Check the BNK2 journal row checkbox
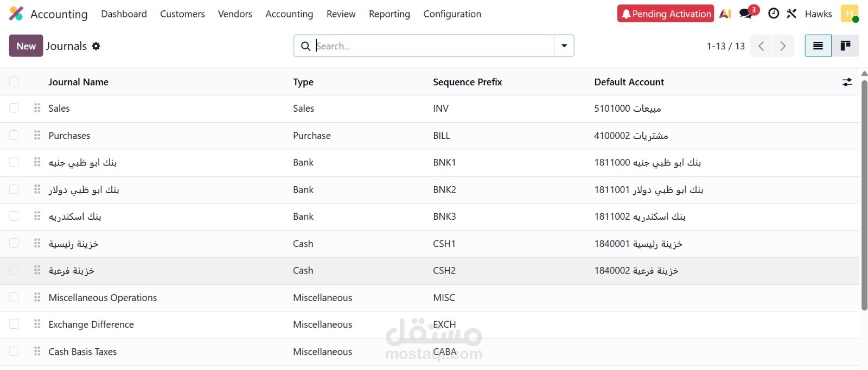 (14, 189)
